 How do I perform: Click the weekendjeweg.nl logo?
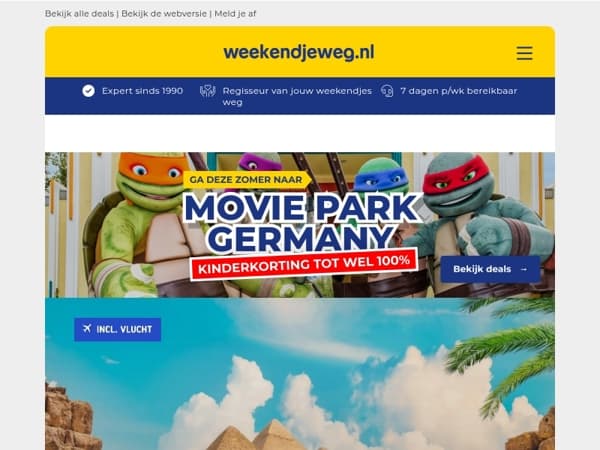coord(299,52)
